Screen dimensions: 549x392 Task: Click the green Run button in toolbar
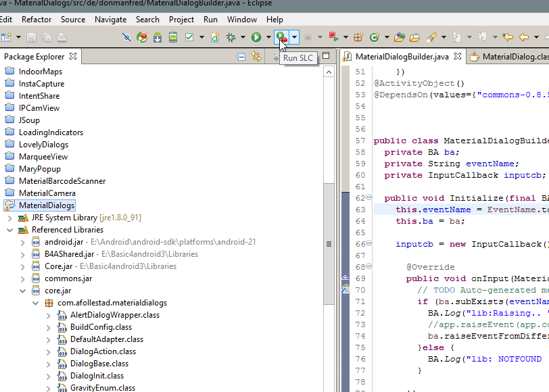click(256, 37)
